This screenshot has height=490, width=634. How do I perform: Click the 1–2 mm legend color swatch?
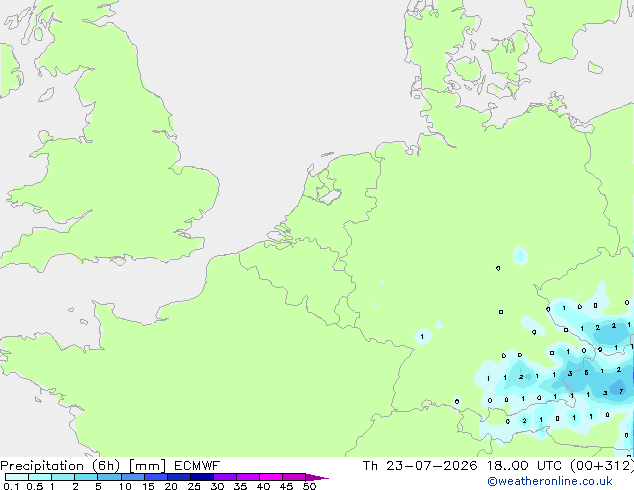[63, 477]
